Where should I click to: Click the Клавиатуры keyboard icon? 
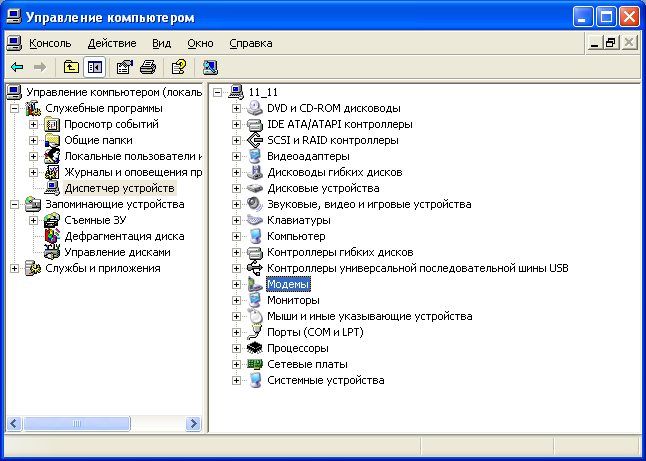click(x=255, y=220)
